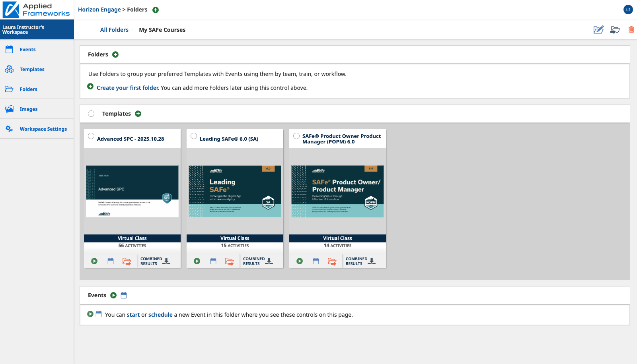
Task: Click the Applied Frameworks logo
Action: pyautogui.click(x=37, y=10)
